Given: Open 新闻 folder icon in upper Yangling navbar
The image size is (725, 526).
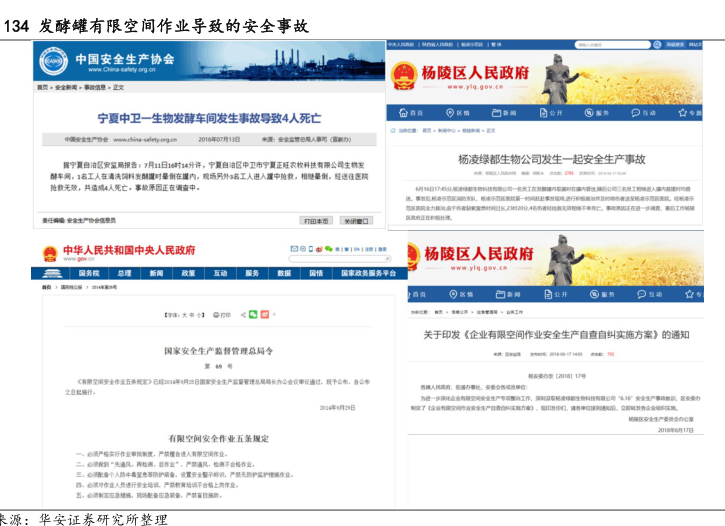Looking at the screenshot, I should pos(497,113).
